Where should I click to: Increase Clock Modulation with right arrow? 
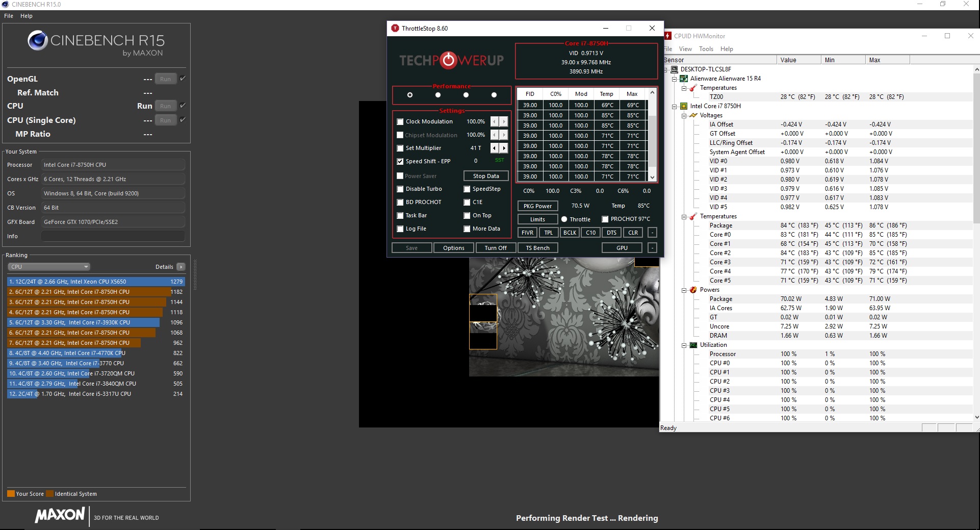(504, 121)
